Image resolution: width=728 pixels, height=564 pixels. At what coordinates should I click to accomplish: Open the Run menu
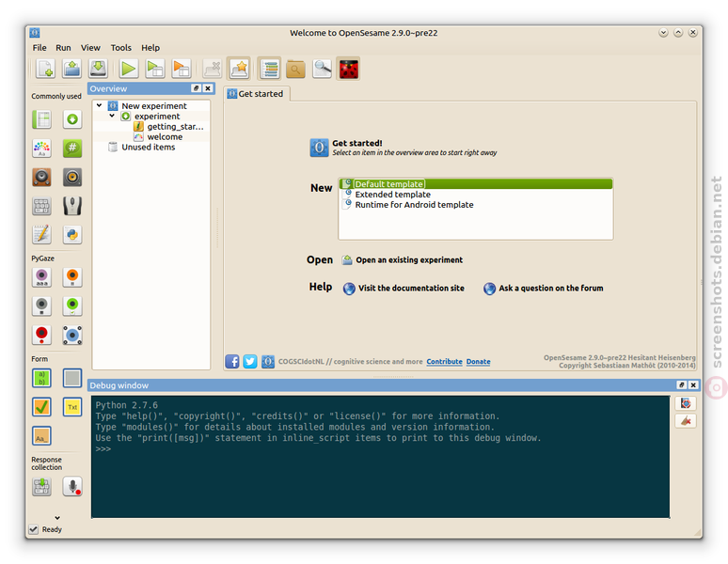(x=63, y=48)
